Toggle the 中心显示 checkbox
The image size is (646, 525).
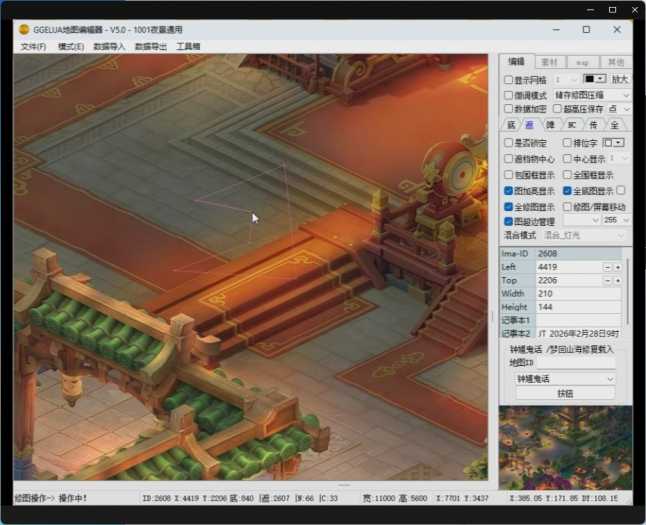tap(567, 159)
